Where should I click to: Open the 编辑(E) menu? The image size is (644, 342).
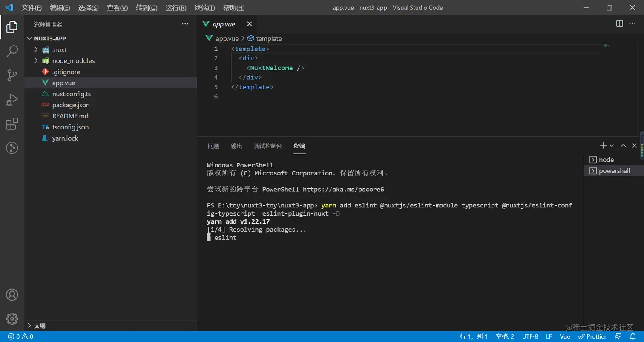click(60, 8)
